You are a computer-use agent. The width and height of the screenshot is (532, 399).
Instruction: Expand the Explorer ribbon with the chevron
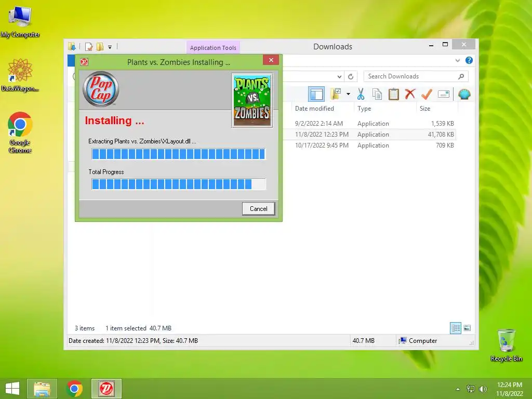pyautogui.click(x=457, y=60)
